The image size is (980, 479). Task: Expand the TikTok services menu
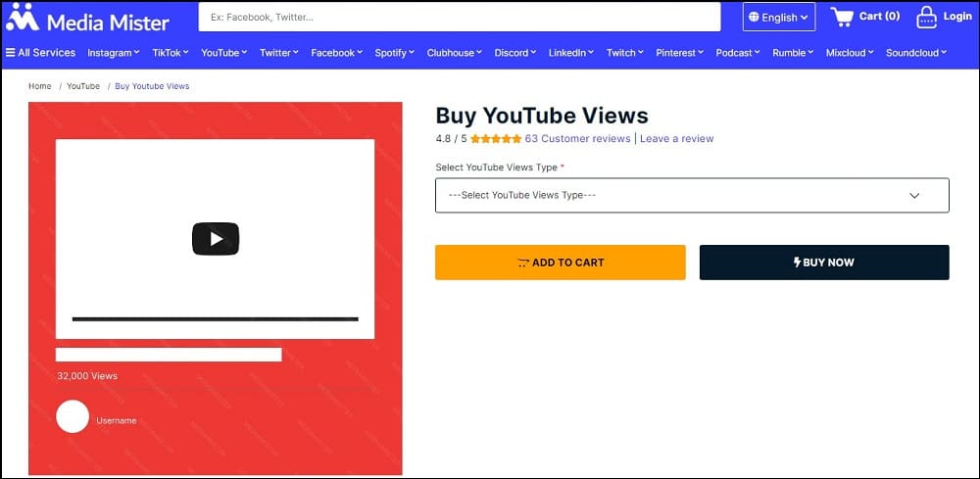click(x=170, y=53)
